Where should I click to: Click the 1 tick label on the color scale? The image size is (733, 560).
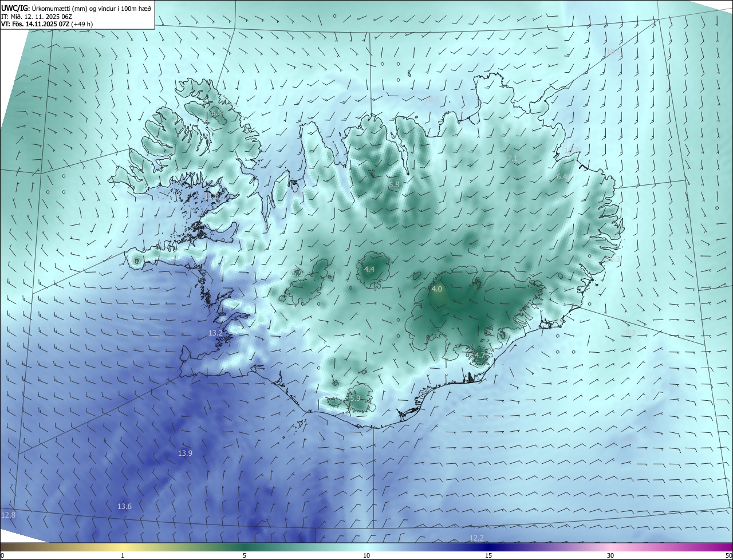pyautogui.click(x=123, y=555)
